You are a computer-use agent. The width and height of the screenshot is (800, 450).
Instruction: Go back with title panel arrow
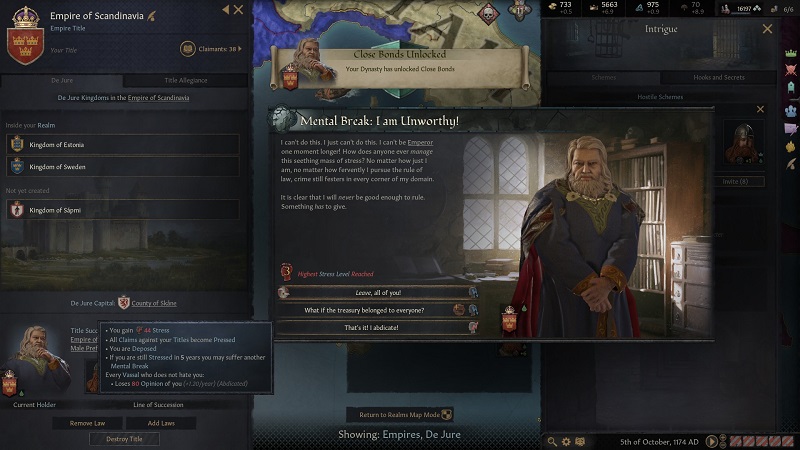(x=226, y=10)
